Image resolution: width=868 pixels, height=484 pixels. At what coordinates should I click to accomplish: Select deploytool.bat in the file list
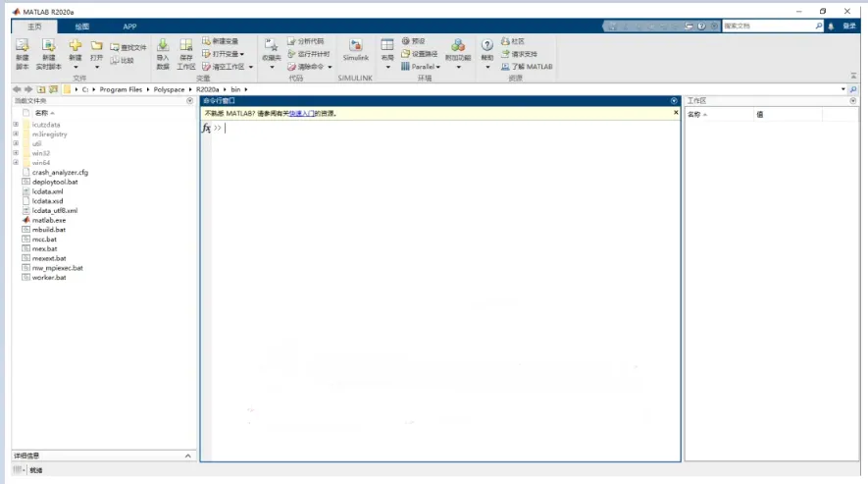coord(55,182)
